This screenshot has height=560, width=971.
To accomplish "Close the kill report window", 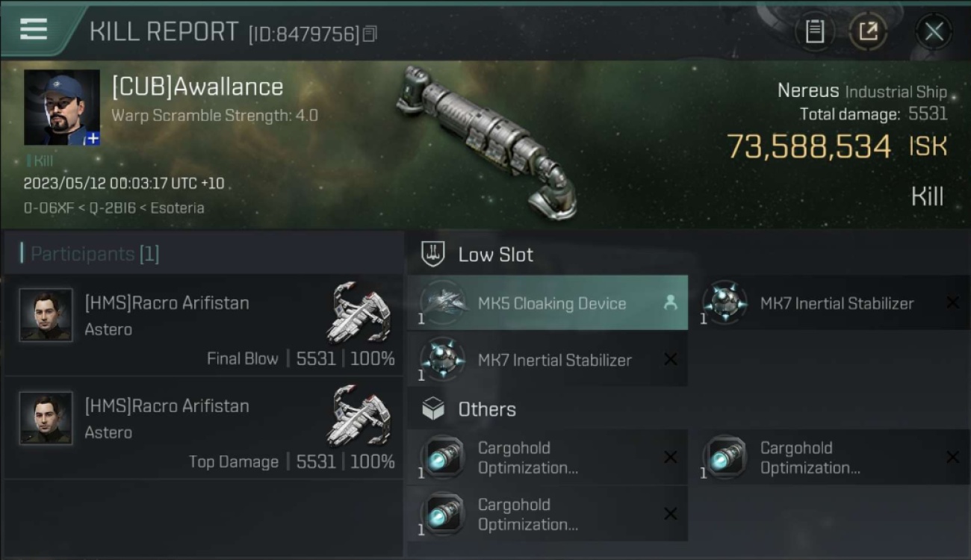I will coord(934,31).
